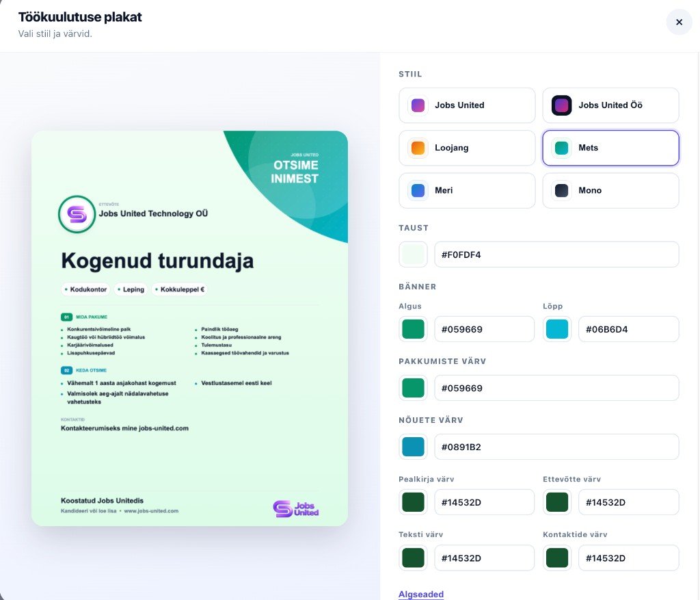Click the Vestlustasemel eesti keel line
The height and width of the screenshot is (600, 700).
coord(236,383)
